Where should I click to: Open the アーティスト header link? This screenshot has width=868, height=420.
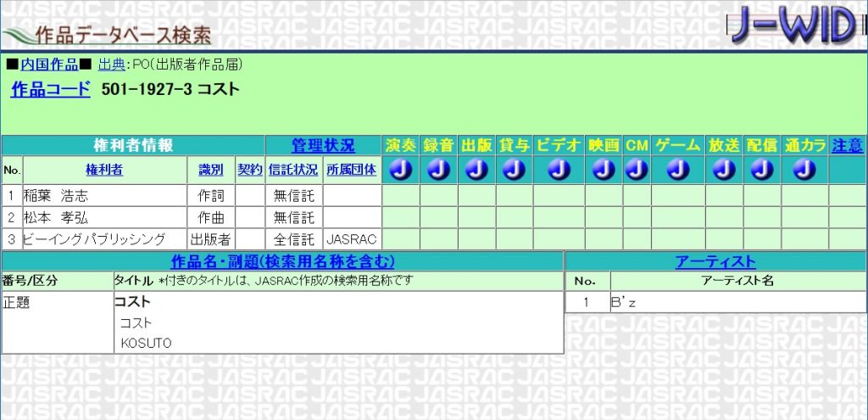[x=715, y=261]
